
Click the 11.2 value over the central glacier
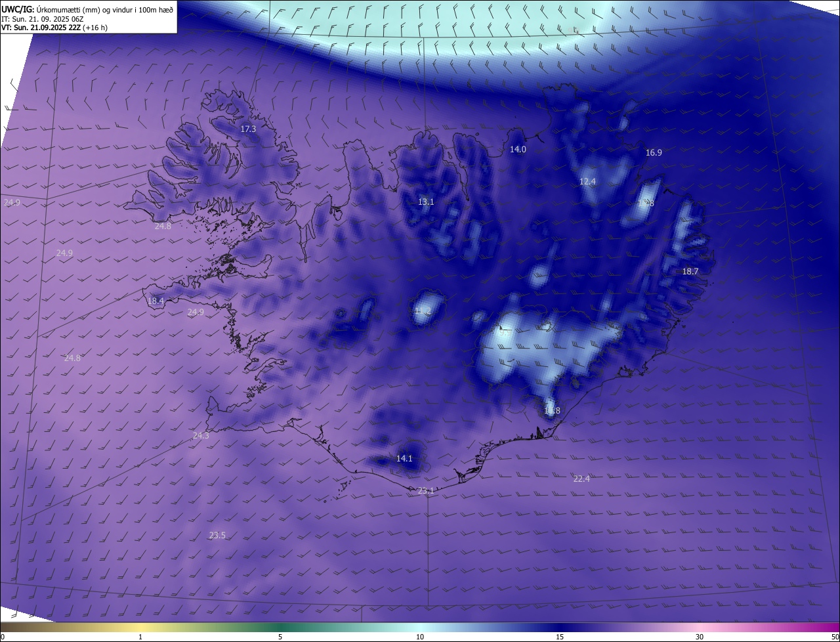[423, 310]
